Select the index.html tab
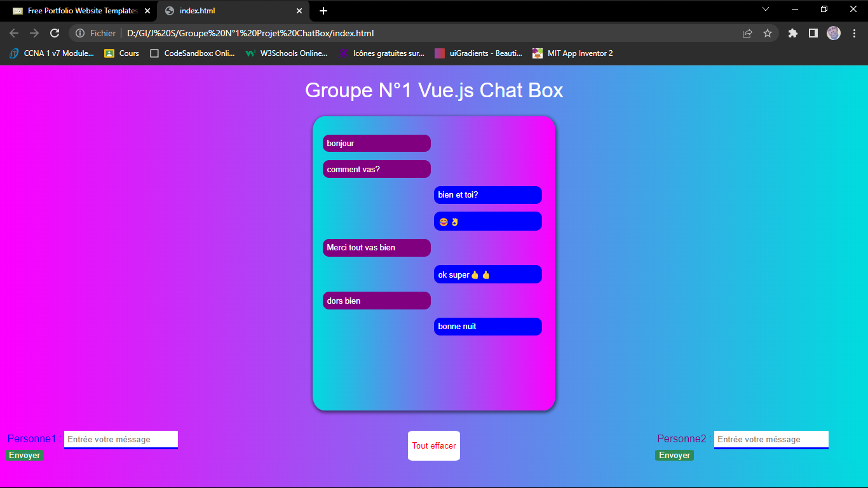Viewport: 868px width, 488px height. (x=233, y=11)
